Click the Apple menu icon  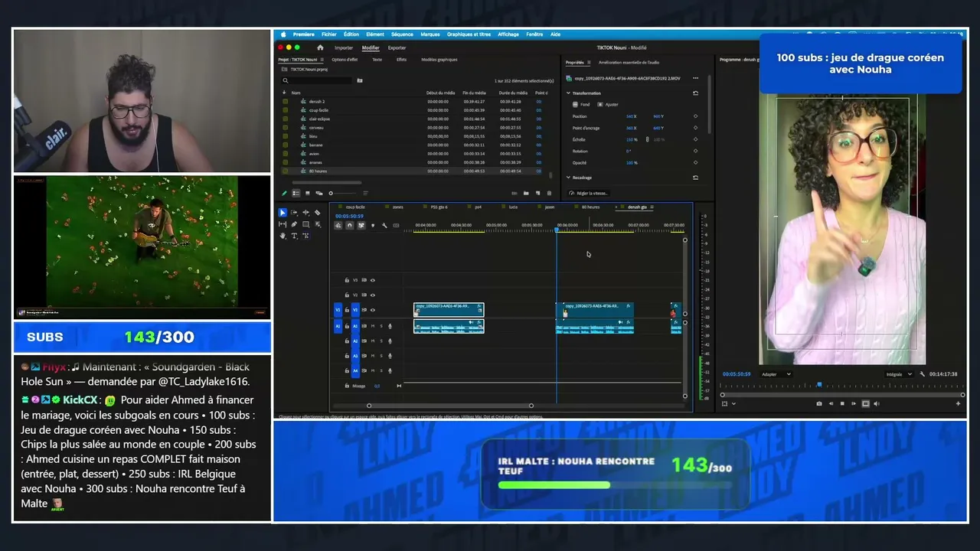[x=283, y=34]
